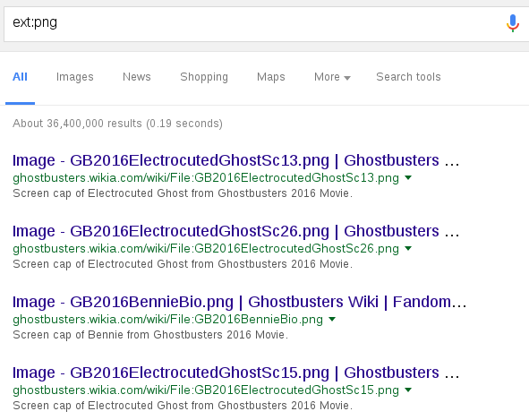Image resolution: width=529 pixels, height=420 pixels.
Task: Click the snippet under the GhostSc13.png result
Action: pyautogui.click(x=183, y=193)
